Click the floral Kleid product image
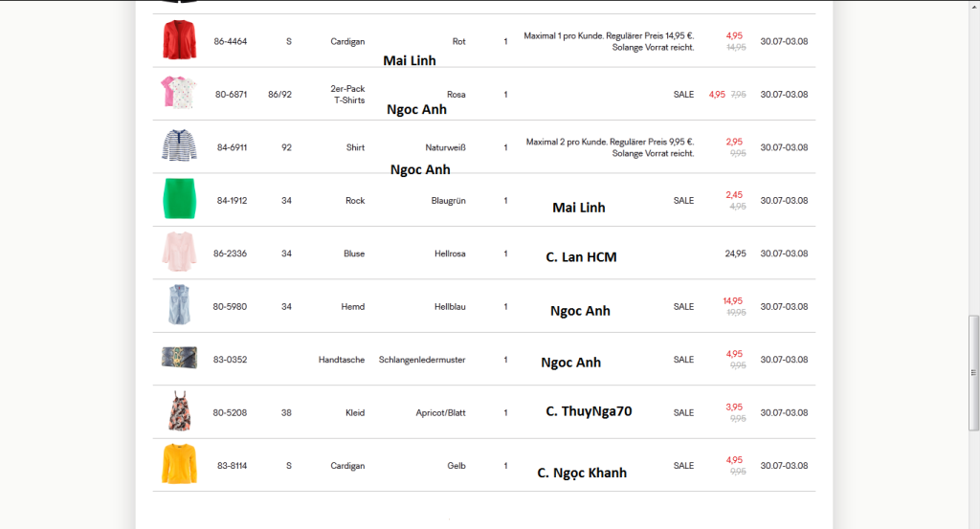The height and width of the screenshot is (529, 980). coord(179,411)
